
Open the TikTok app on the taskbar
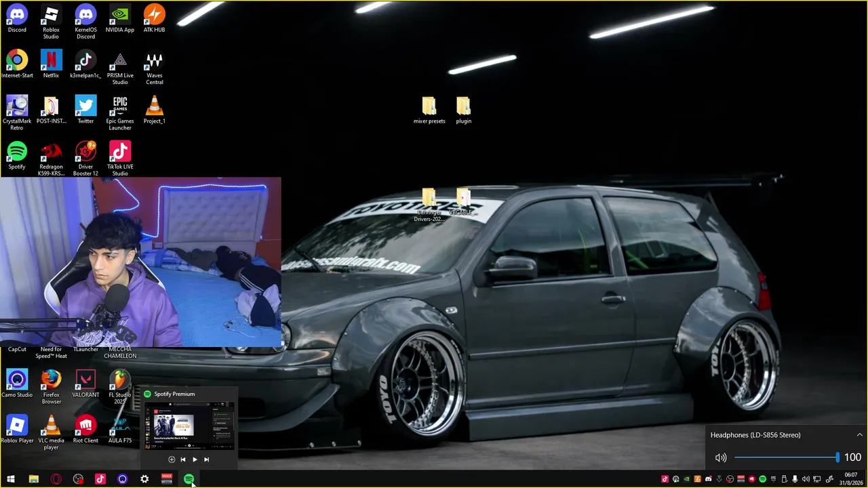100,479
